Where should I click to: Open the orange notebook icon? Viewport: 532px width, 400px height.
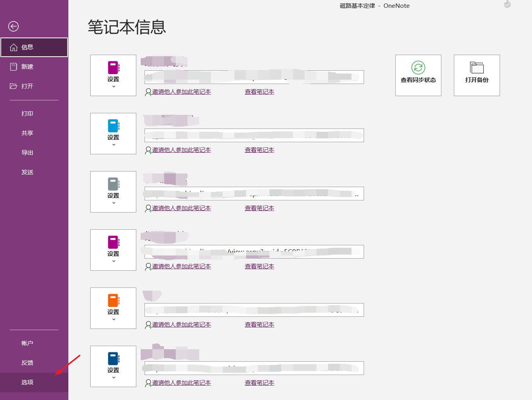tap(113, 300)
